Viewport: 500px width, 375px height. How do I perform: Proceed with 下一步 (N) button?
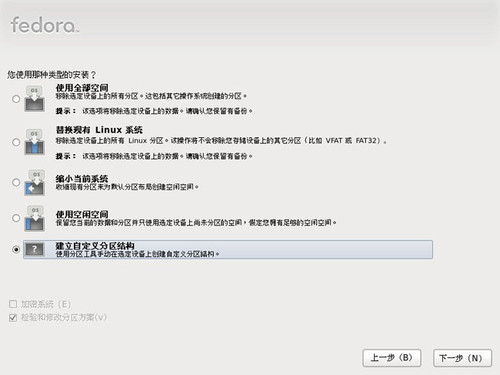coord(462,358)
